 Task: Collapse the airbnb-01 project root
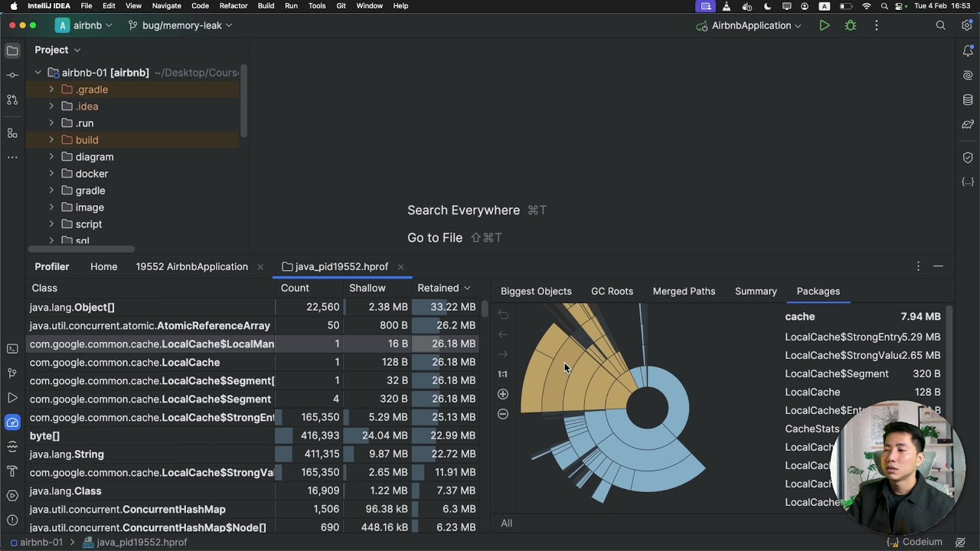coord(38,73)
